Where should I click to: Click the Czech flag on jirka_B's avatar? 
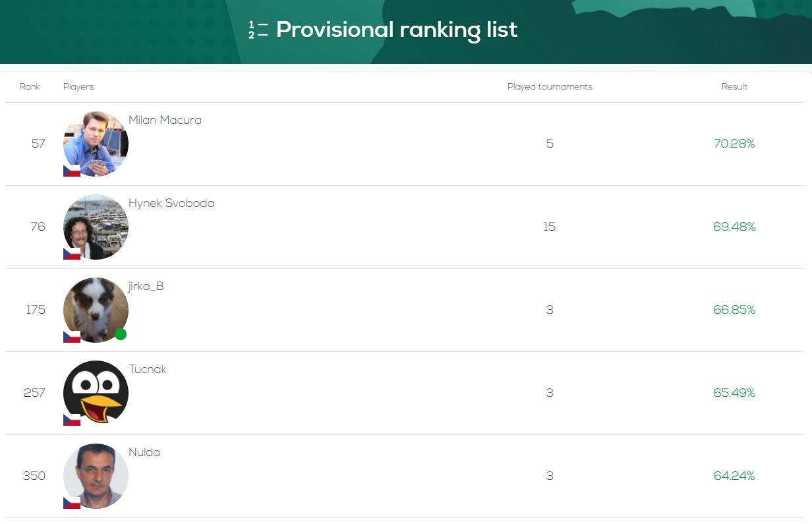pyautogui.click(x=72, y=337)
